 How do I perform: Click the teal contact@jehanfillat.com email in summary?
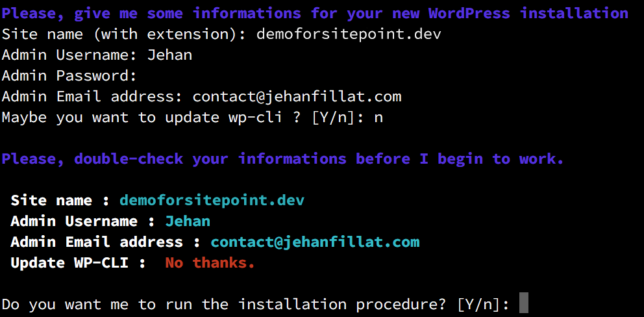click(315, 242)
